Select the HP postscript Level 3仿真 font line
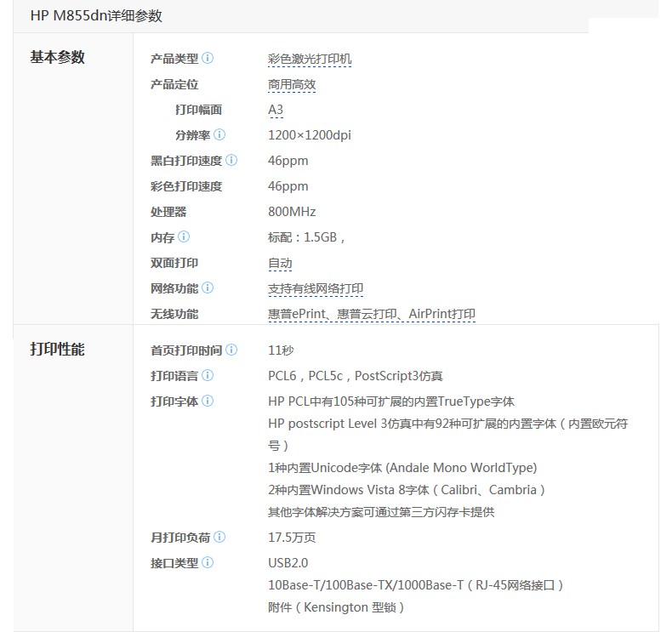 447,435
